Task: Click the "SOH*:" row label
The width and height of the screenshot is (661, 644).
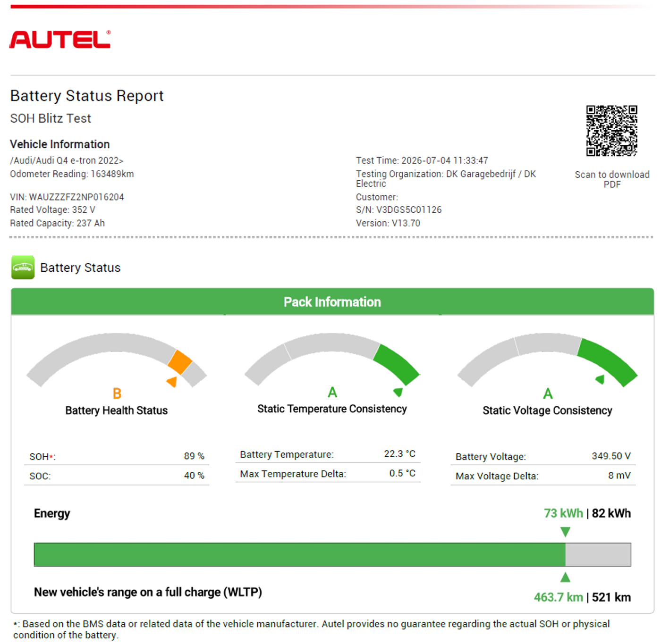Action: point(42,457)
